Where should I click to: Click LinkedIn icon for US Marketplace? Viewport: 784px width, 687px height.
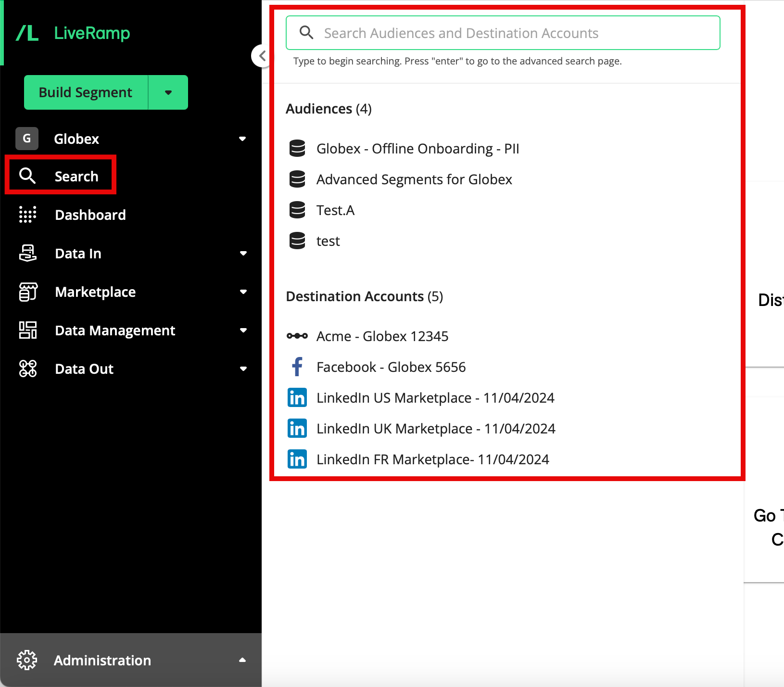pos(297,397)
